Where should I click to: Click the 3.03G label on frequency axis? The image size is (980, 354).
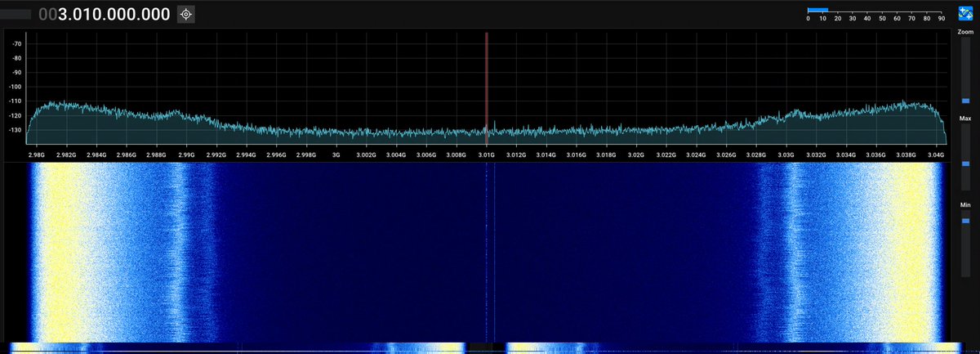786,154
